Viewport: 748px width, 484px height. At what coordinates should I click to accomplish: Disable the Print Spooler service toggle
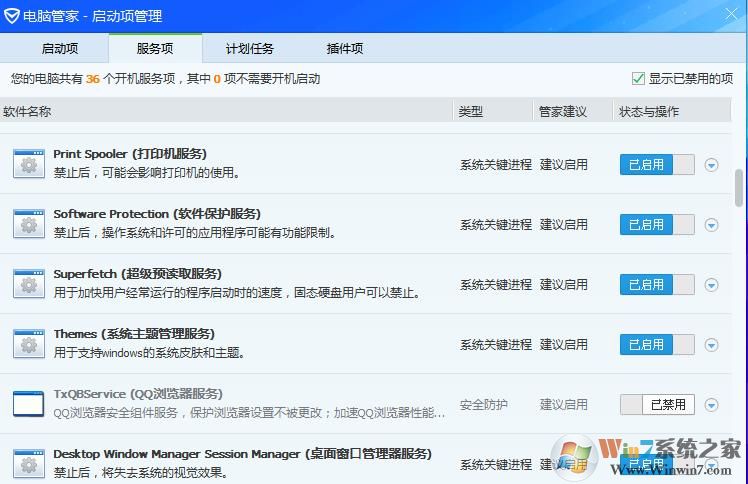[657, 165]
